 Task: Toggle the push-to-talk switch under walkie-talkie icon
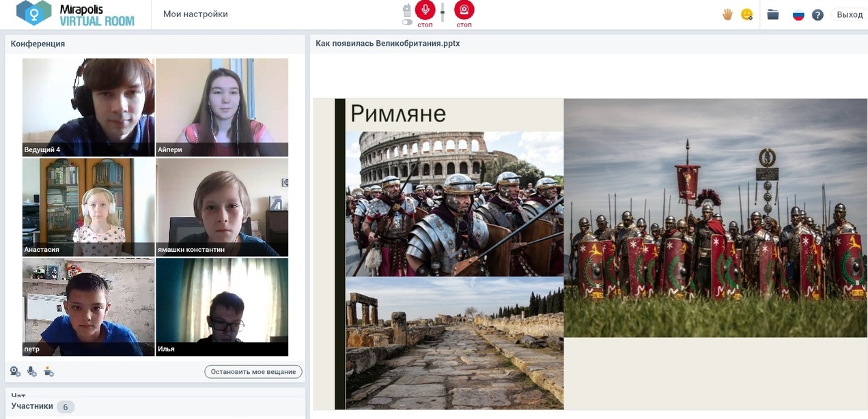coord(407,23)
